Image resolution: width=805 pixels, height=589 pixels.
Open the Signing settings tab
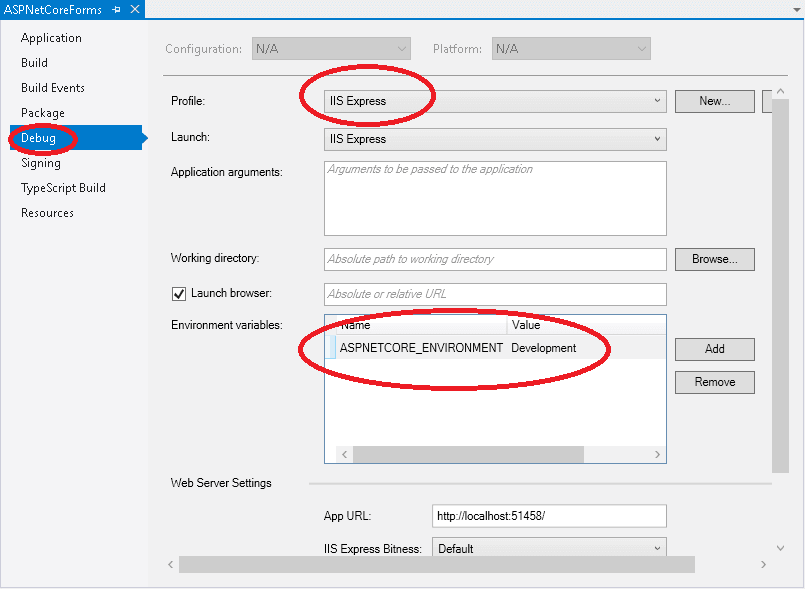pos(41,163)
